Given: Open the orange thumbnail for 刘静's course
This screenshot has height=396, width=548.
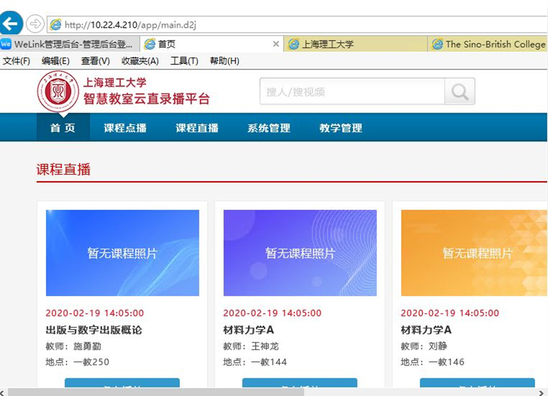Looking at the screenshot, I should (x=474, y=253).
